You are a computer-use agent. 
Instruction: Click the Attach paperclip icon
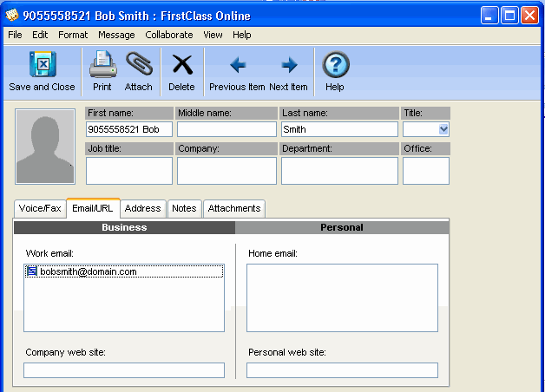tap(139, 65)
